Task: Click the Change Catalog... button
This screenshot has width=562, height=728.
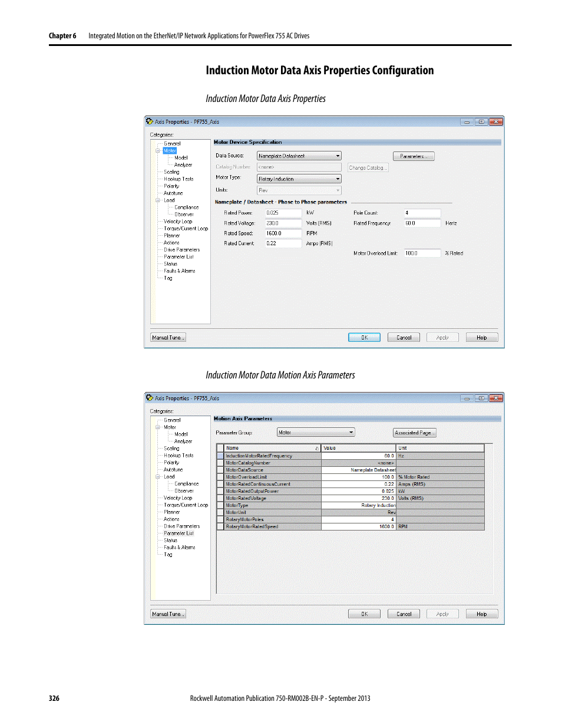Action: click(x=368, y=168)
